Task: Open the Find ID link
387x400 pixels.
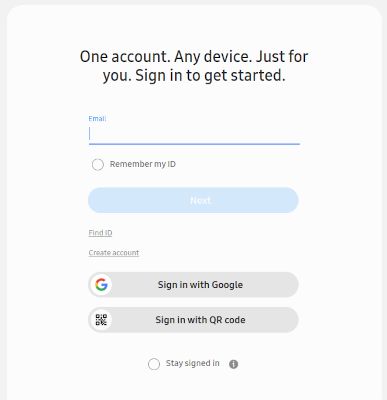Action: (x=100, y=233)
